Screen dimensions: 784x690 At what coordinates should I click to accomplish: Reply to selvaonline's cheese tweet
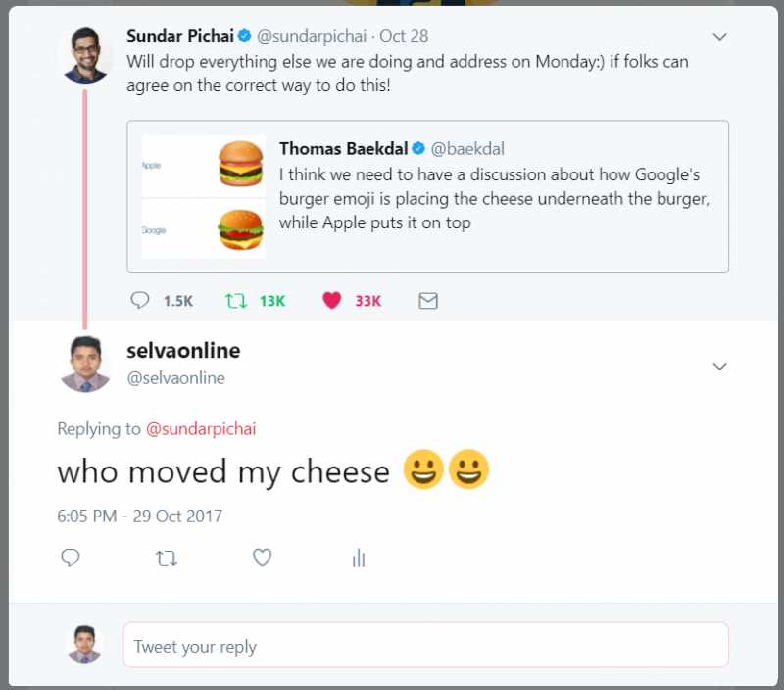pyautogui.click(x=70, y=558)
